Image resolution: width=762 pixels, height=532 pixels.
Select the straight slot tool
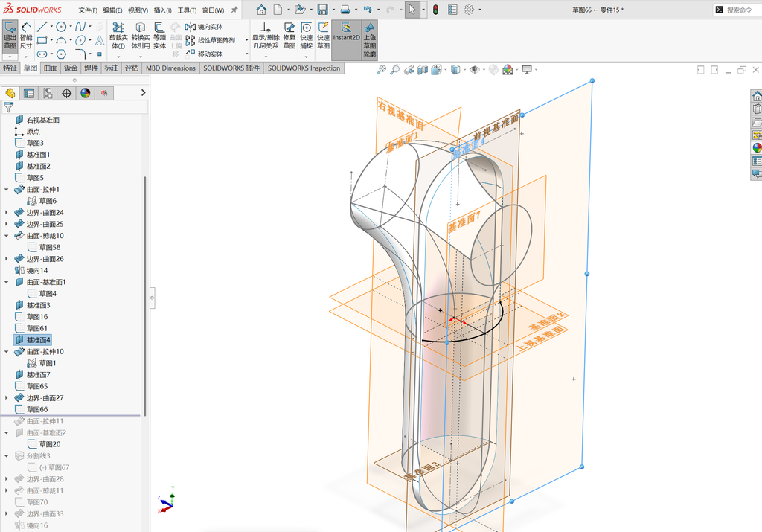[x=42, y=54]
